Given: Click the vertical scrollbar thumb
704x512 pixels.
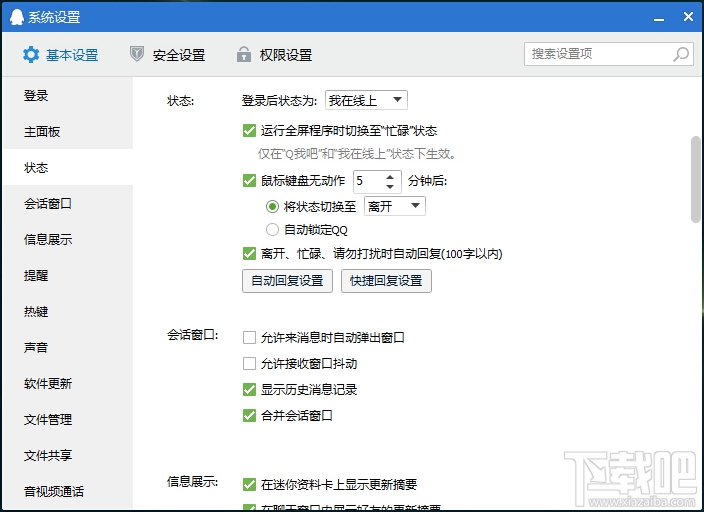Looking at the screenshot, I should point(695,179).
